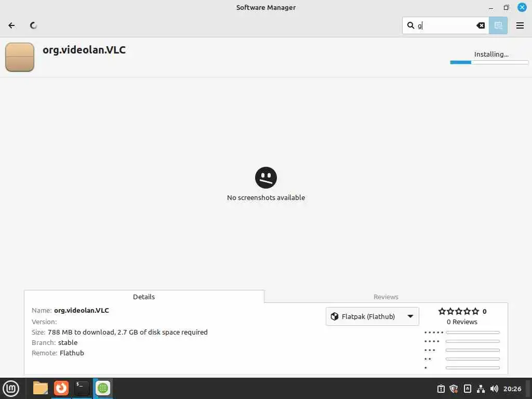Click the Software Manager taskbar icon
Screen dimensions: 532x399
click(x=103, y=389)
